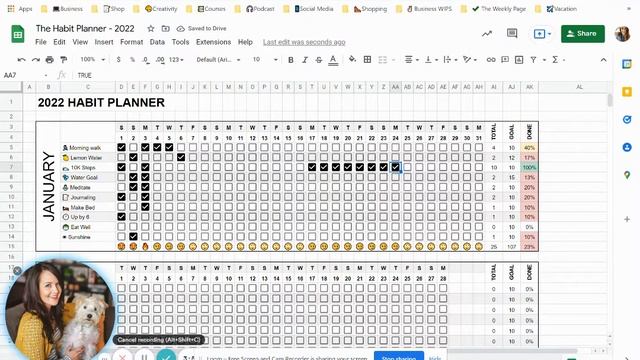Viewport: 640px width, 360px height.
Task: Uncheck 10K Steps day 17 checkbox
Action: tap(312, 167)
